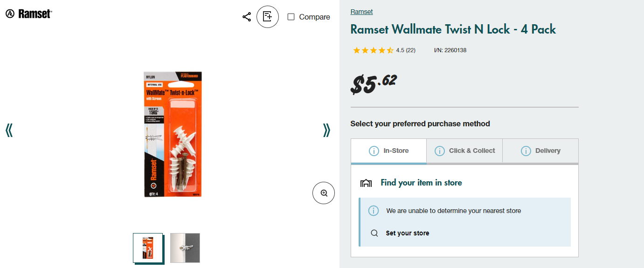
Task: Click the zoom magnifier on image
Action: 324,193
